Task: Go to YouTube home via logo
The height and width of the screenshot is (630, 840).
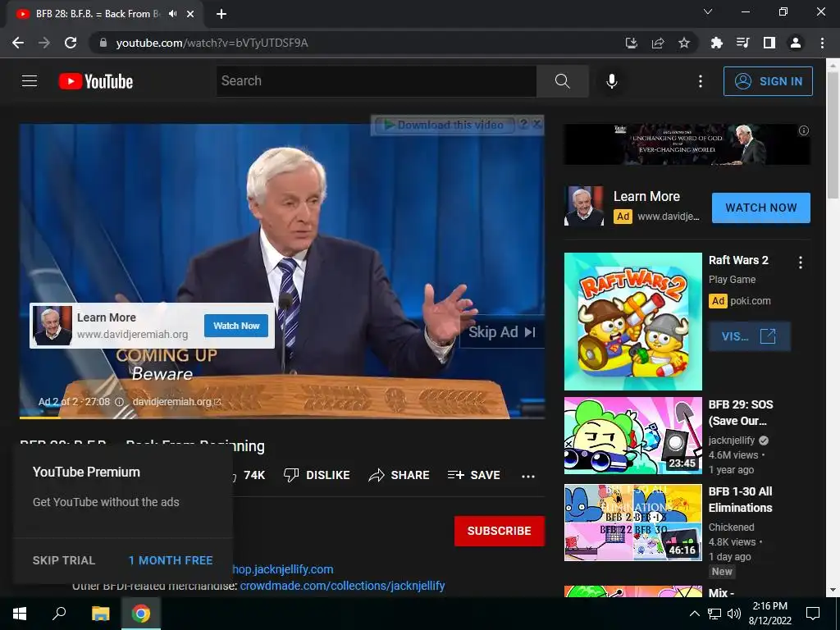Action: point(96,81)
